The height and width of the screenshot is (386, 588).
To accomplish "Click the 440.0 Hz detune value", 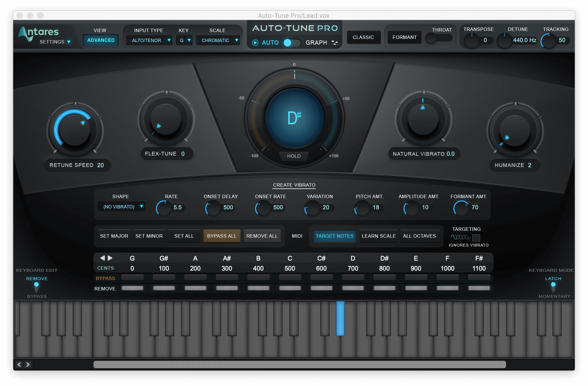I will pyautogui.click(x=525, y=40).
